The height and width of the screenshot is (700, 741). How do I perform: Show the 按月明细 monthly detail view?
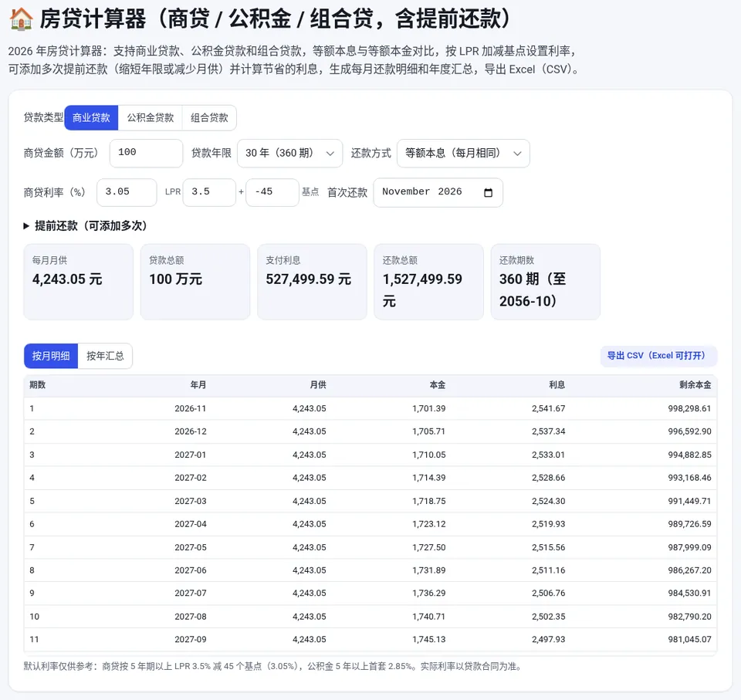pos(51,356)
